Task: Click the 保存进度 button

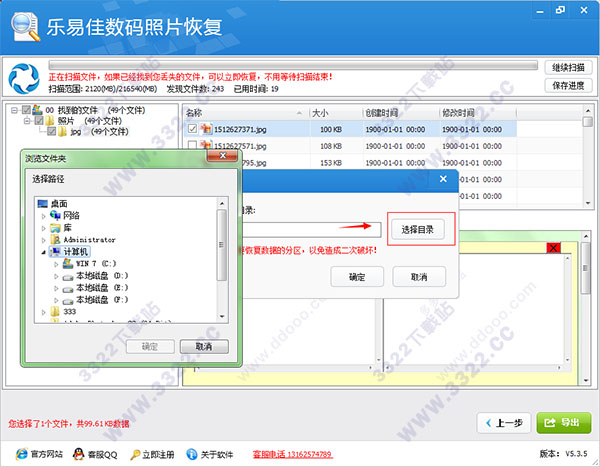Action: click(568, 85)
